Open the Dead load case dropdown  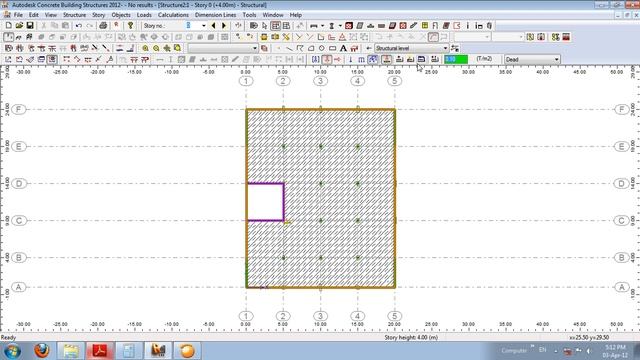pyautogui.click(x=556, y=60)
